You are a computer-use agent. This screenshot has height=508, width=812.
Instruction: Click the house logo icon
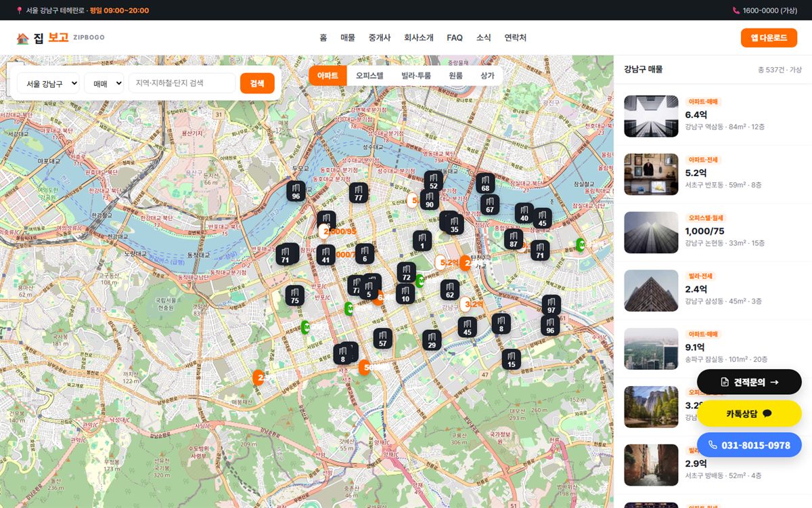(23, 38)
